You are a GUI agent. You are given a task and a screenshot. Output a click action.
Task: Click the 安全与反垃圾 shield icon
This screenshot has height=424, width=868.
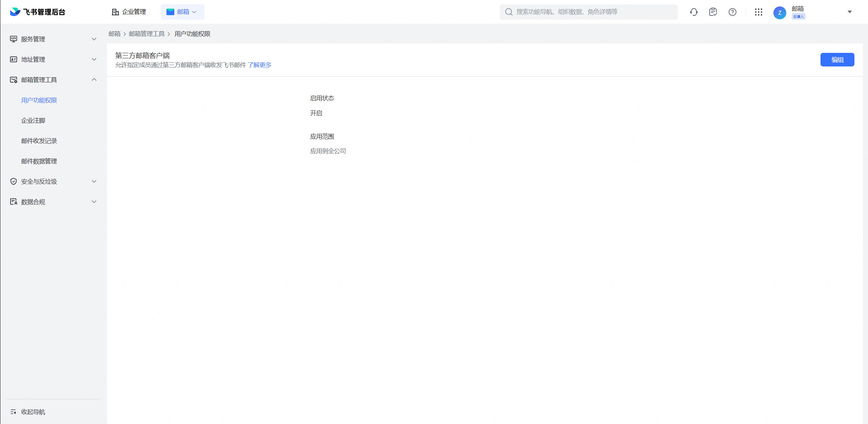coord(14,181)
